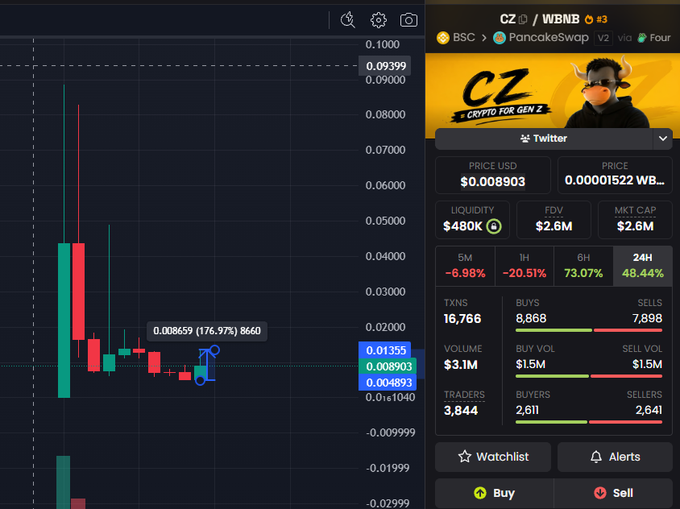Copy the CZ token address icon
This screenshot has width=680, height=509.
pyautogui.click(x=523, y=19)
